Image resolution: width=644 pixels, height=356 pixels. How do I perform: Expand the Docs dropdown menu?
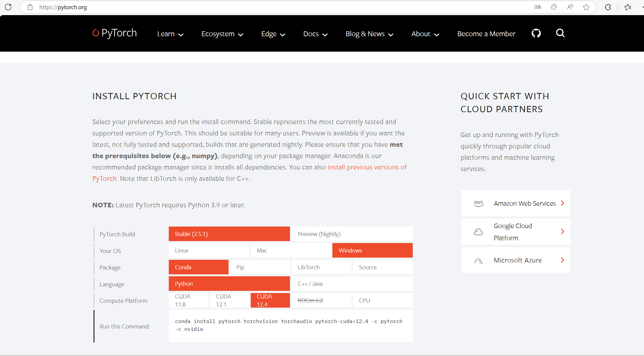pyautogui.click(x=315, y=34)
